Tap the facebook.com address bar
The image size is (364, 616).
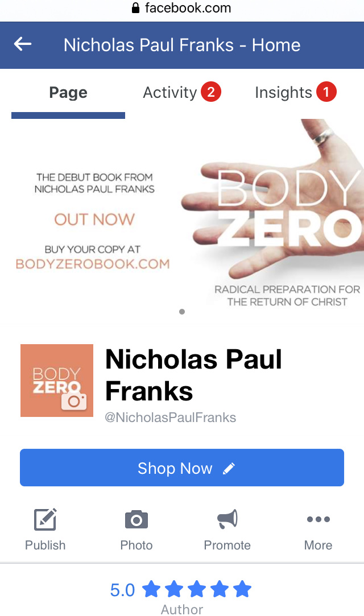182,9
